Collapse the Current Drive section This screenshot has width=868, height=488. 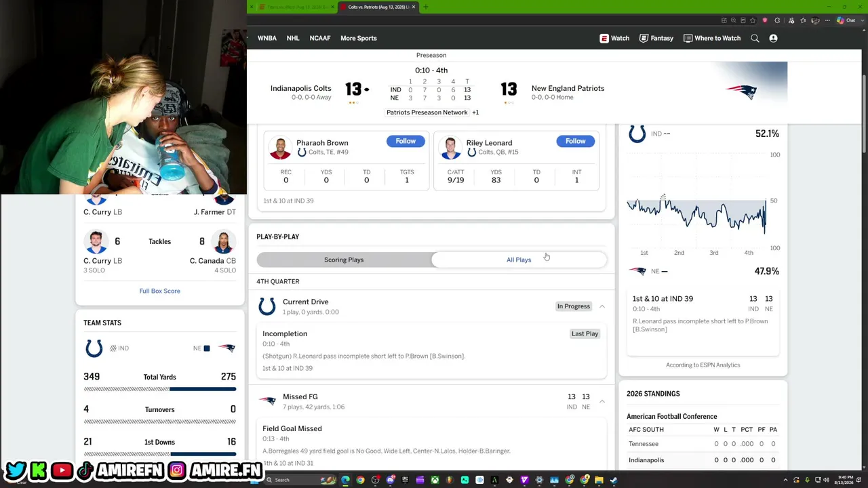coord(601,306)
